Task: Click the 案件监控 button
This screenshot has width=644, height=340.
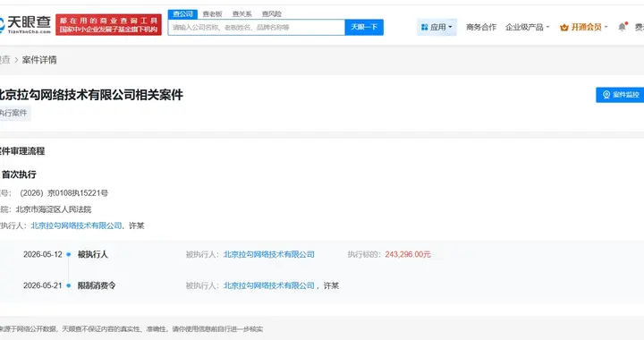Action: [620, 95]
